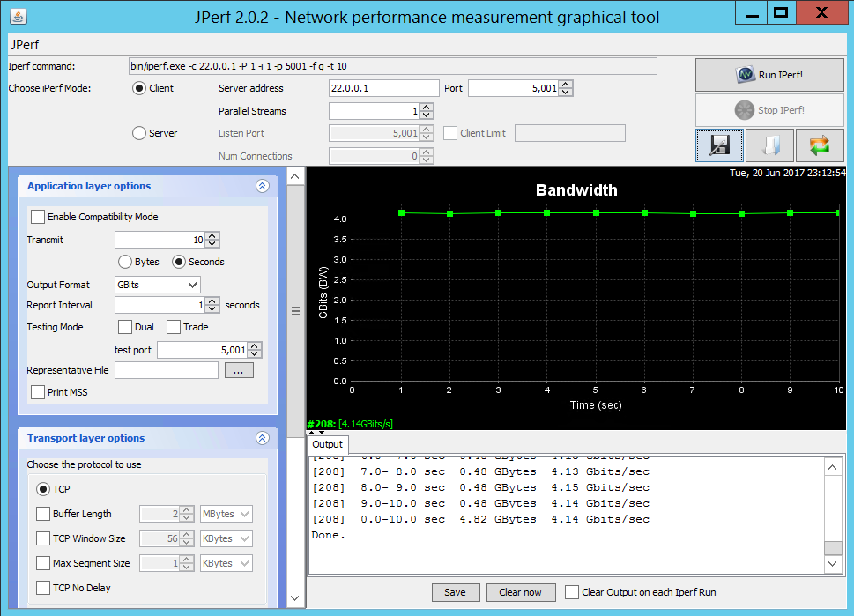854x616 pixels.
Task: Click the Parallel Streams input field
Action: (x=375, y=111)
